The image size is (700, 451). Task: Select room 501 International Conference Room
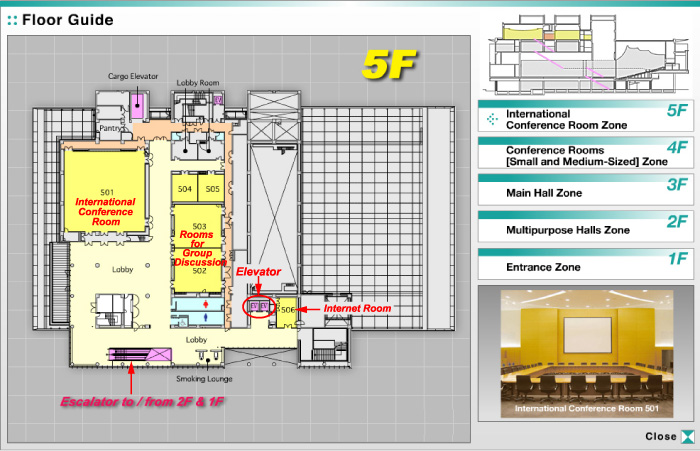click(x=105, y=191)
